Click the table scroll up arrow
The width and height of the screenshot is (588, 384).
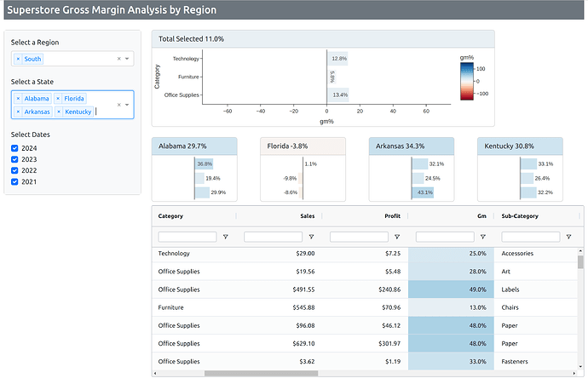pos(580,250)
